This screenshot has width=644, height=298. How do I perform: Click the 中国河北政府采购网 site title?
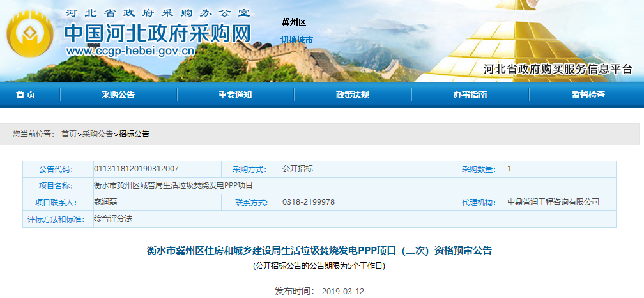158,33
